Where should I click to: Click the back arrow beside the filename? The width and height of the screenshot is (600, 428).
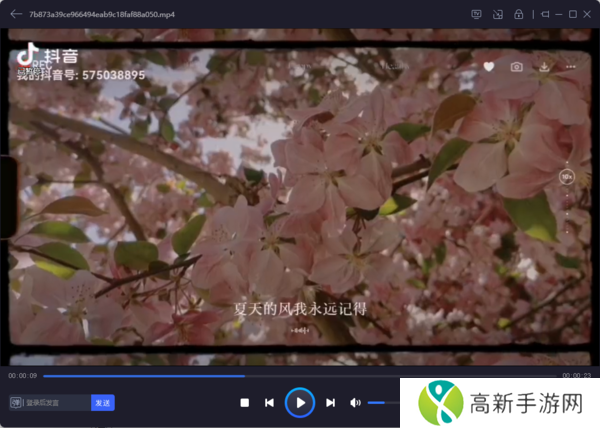pos(16,14)
